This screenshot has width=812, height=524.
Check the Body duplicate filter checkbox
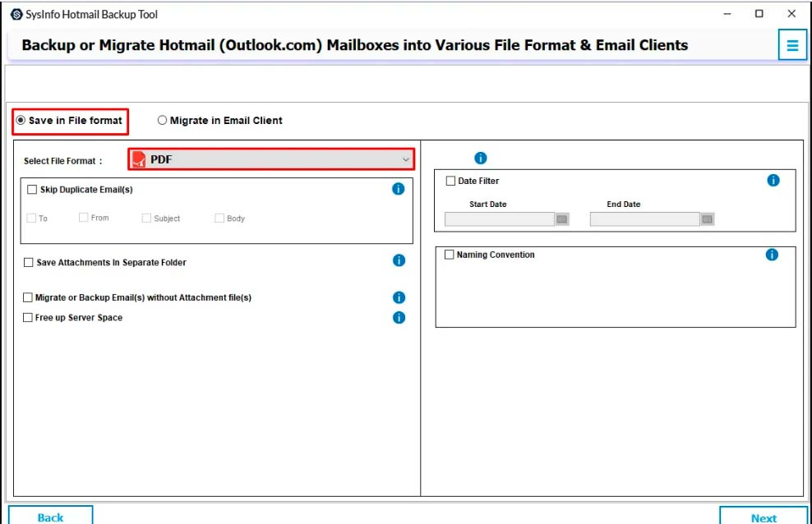[x=219, y=218]
